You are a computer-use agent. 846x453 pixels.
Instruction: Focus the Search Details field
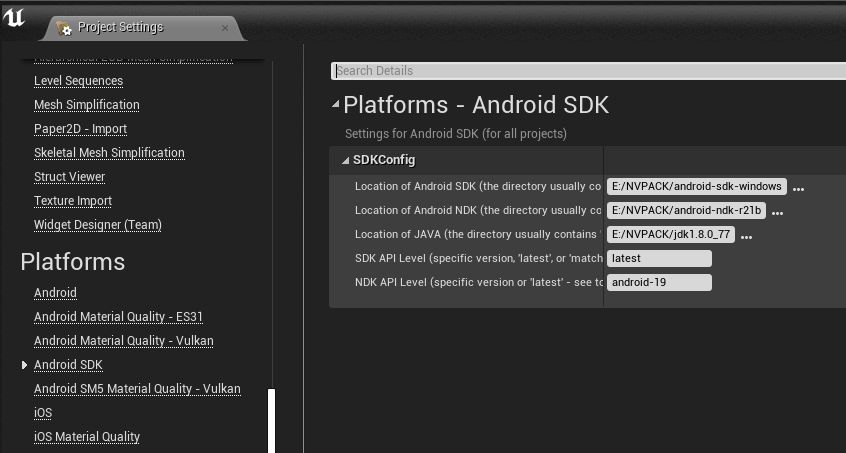pyautogui.click(x=588, y=71)
